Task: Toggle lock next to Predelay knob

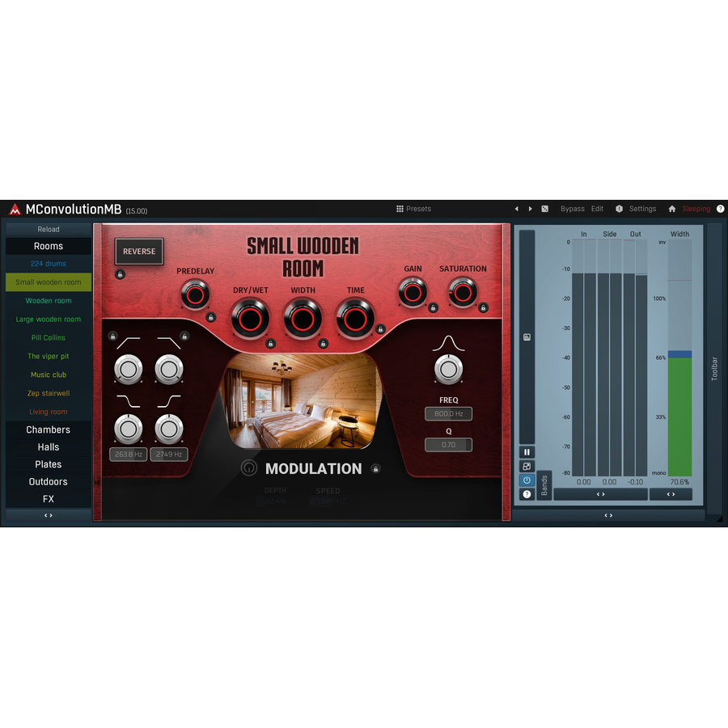Action: [211, 318]
